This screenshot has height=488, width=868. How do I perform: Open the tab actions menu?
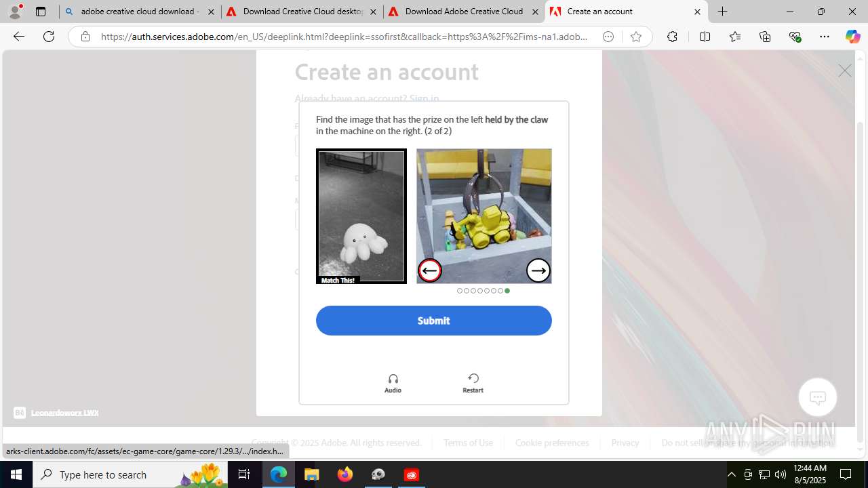41,12
